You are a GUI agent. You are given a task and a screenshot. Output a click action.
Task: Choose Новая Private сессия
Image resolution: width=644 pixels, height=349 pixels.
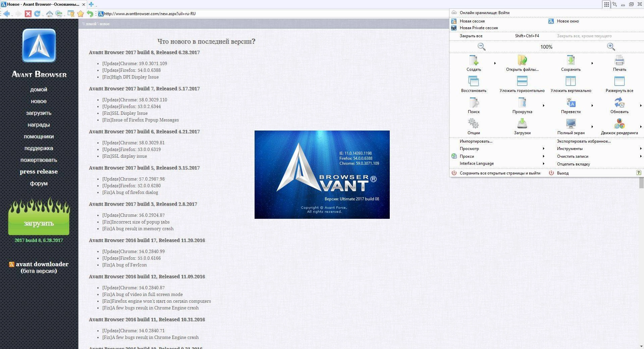click(x=479, y=28)
